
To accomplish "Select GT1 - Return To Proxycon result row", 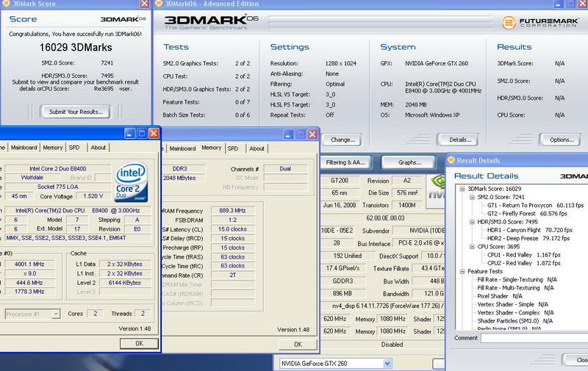I will coord(536,206).
